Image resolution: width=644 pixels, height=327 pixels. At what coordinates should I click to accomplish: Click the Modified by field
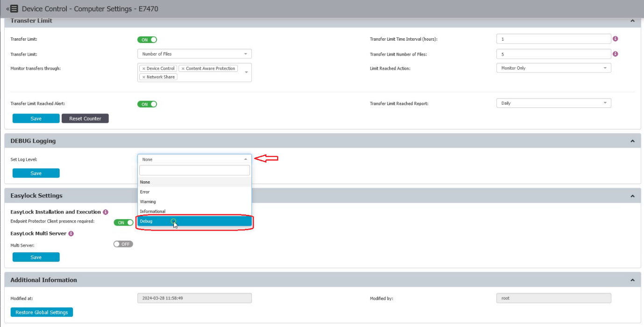553,298
